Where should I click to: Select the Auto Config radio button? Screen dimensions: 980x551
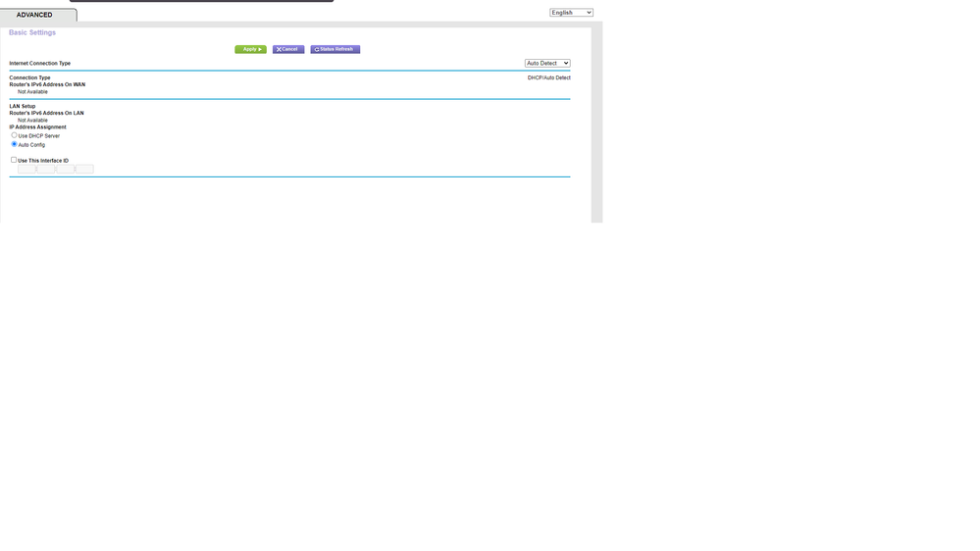14,144
